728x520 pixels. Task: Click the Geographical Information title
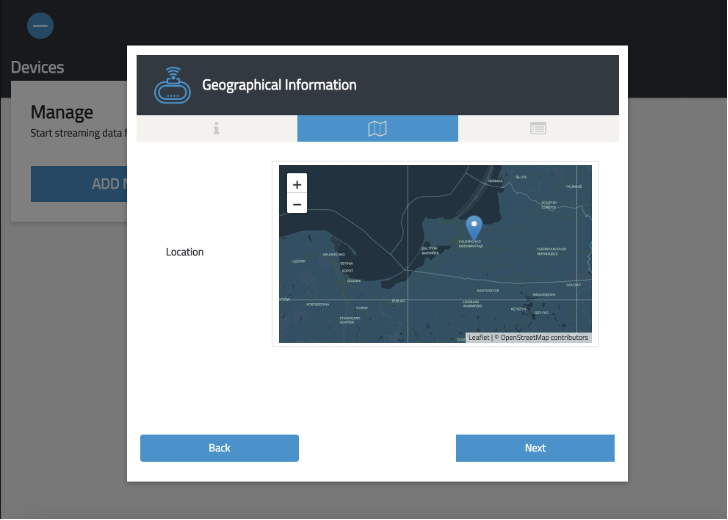tap(280, 85)
